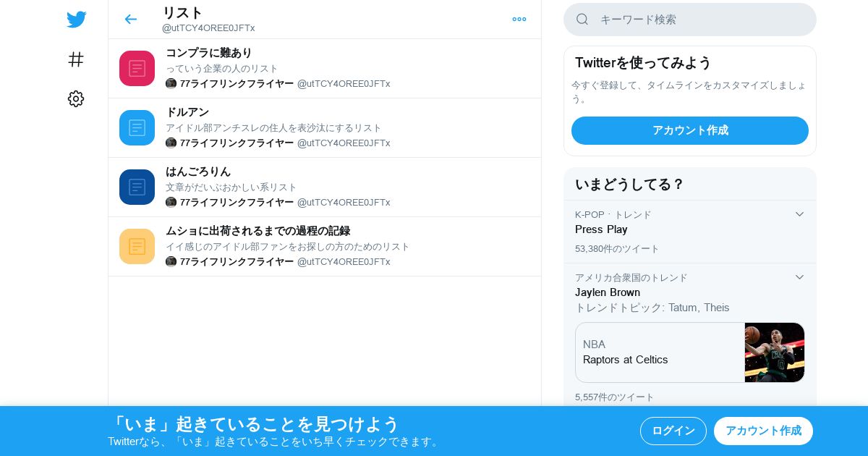The height and width of the screenshot is (456, 868).
Task: Click the dark blue はんごろりん list icon
Action: [x=137, y=187]
